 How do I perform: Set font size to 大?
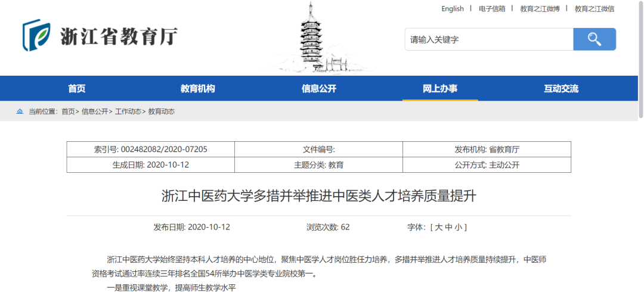pos(438,227)
